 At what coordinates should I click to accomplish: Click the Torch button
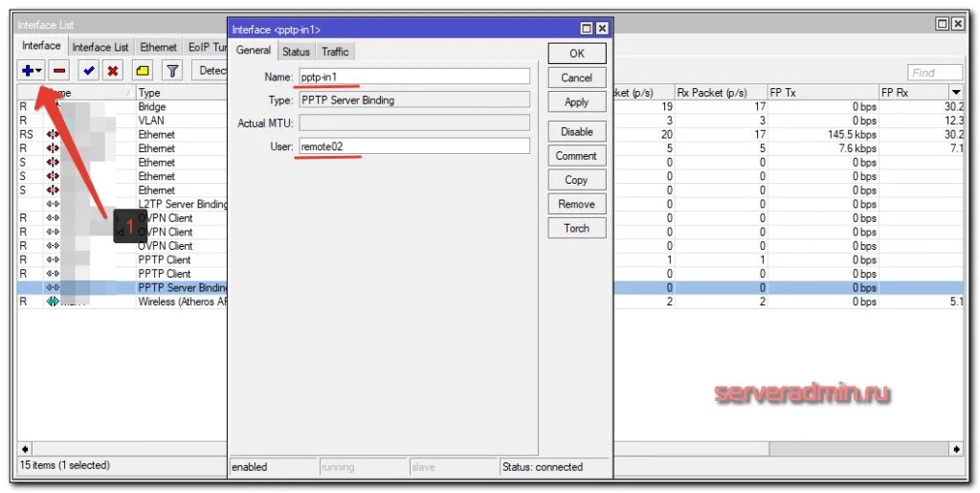pos(577,228)
